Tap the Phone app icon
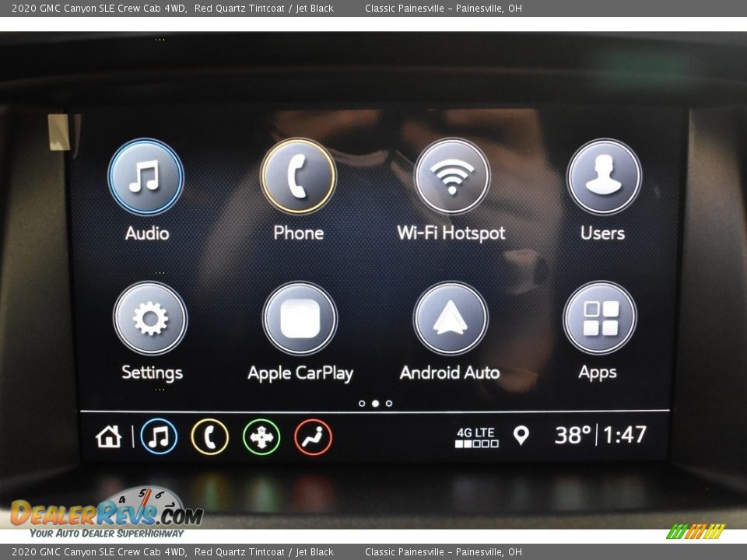 pos(298,177)
